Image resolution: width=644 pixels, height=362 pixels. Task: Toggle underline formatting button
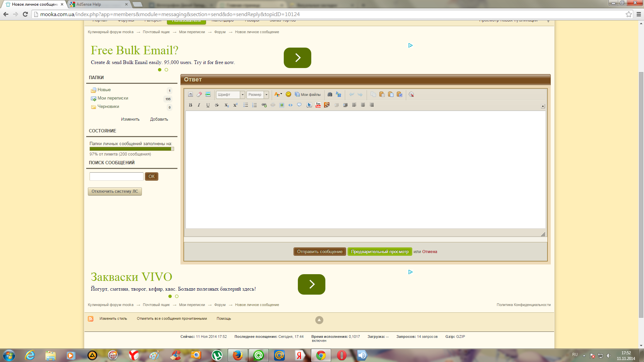[208, 105]
